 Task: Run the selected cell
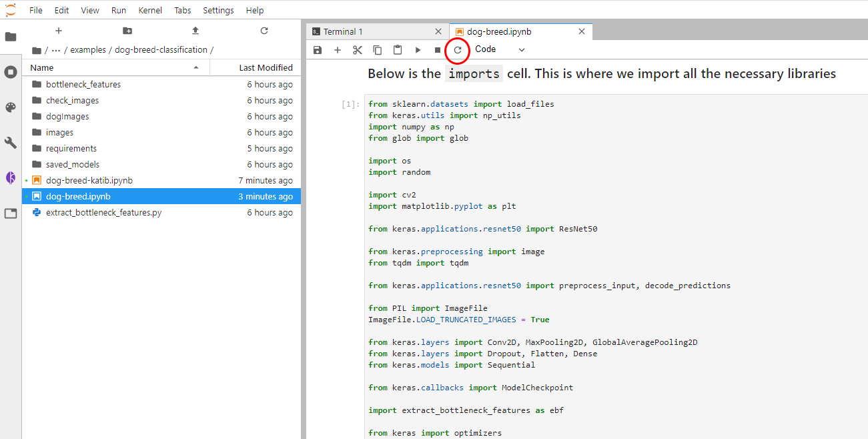point(418,50)
